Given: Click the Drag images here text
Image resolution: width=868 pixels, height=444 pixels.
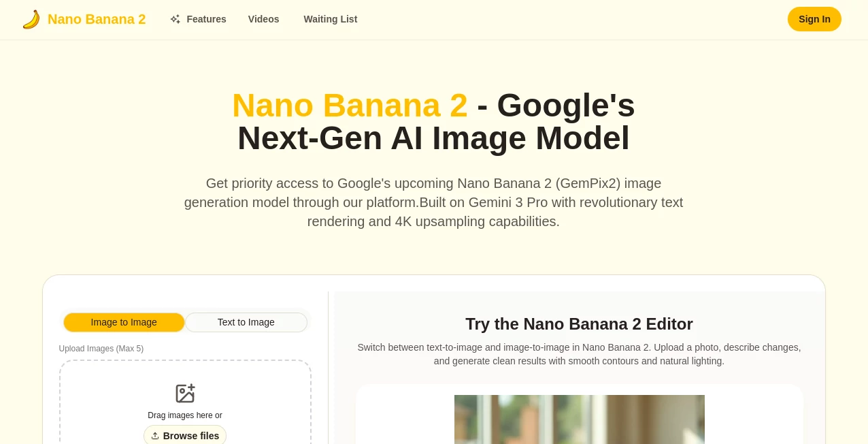Looking at the screenshot, I should 185,415.
